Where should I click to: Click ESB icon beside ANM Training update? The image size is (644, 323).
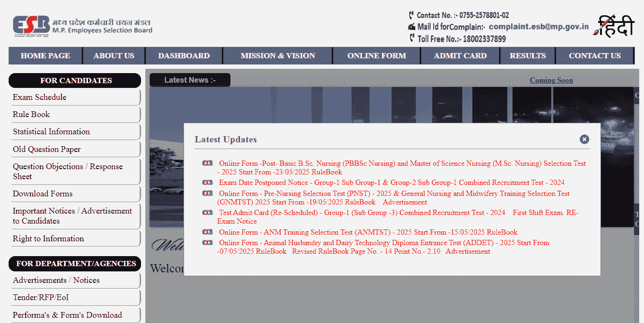click(x=207, y=232)
